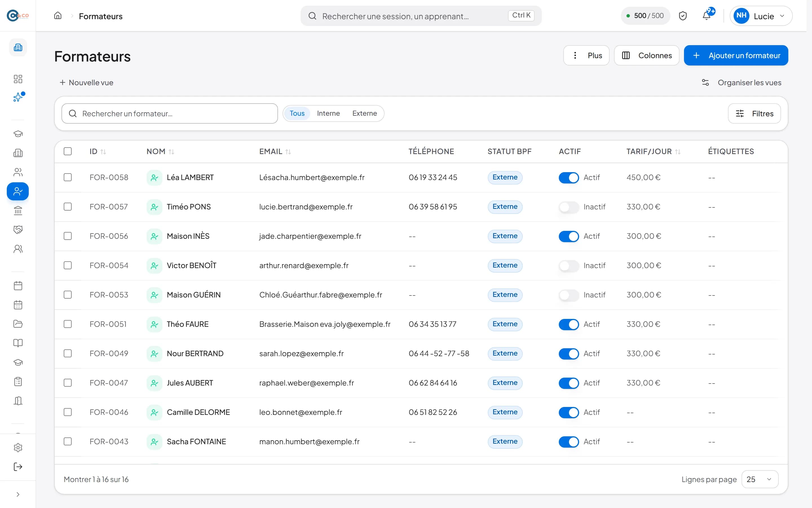This screenshot has width=812, height=508.
Task: Select the checkbox for FOR-0057
Action: tap(68, 207)
